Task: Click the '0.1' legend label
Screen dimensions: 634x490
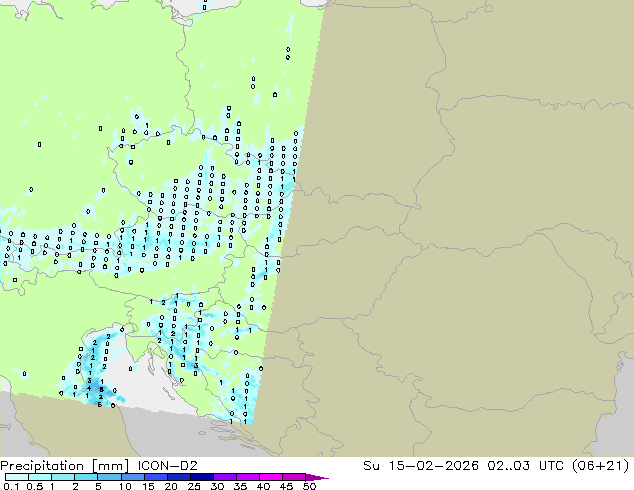Action: (x=11, y=486)
